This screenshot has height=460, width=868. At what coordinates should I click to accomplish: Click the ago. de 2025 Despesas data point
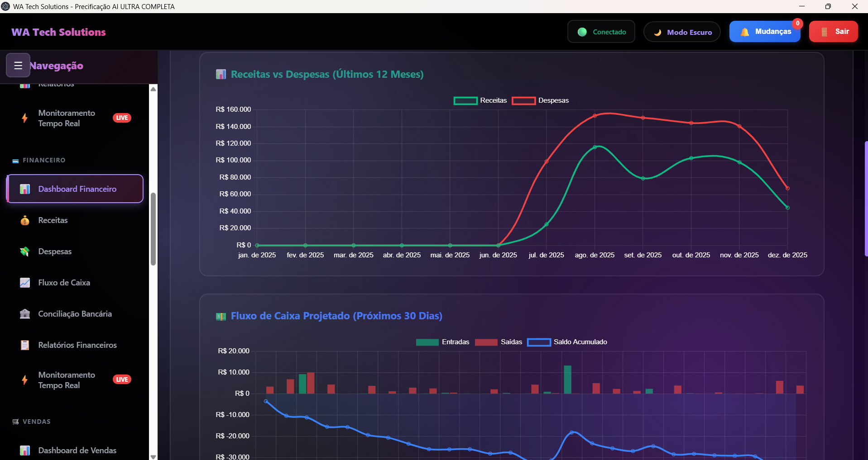point(595,116)
